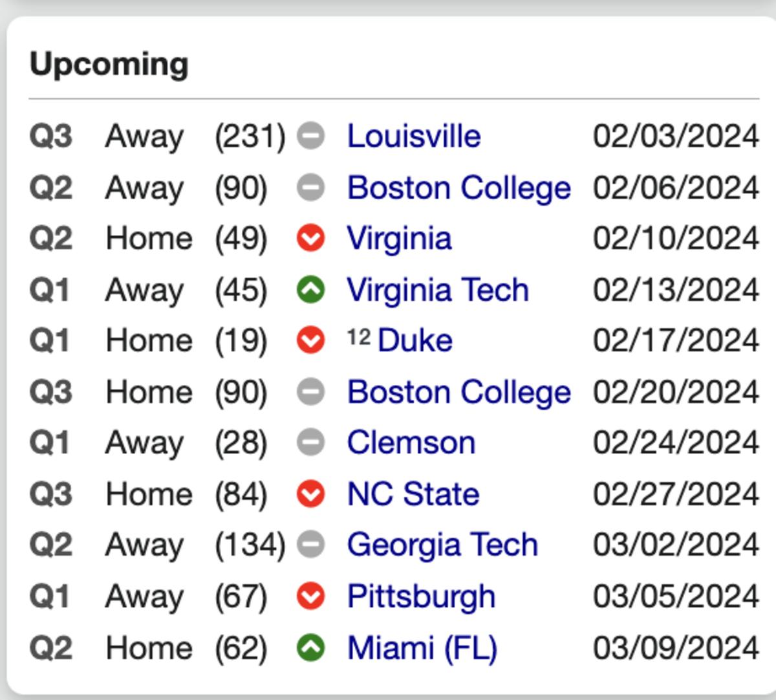The width and height of the screenshot is (776, 700).
Task: Click the gray no-change icon beside Georgia Tech
Action: 310,545
